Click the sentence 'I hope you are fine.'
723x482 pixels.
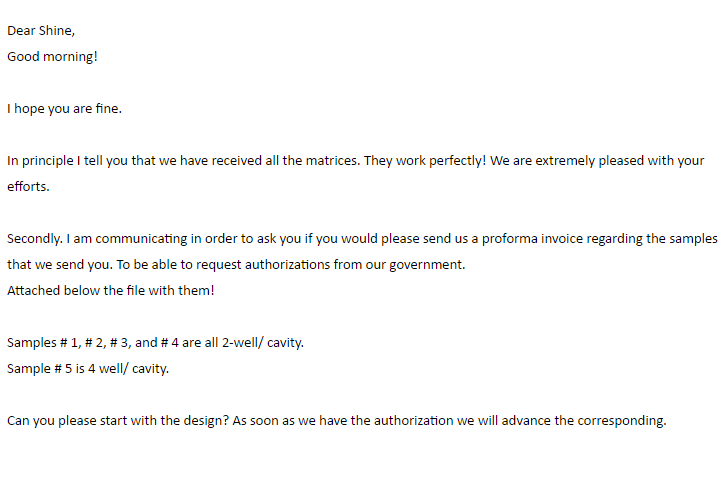tap(65, 109)
